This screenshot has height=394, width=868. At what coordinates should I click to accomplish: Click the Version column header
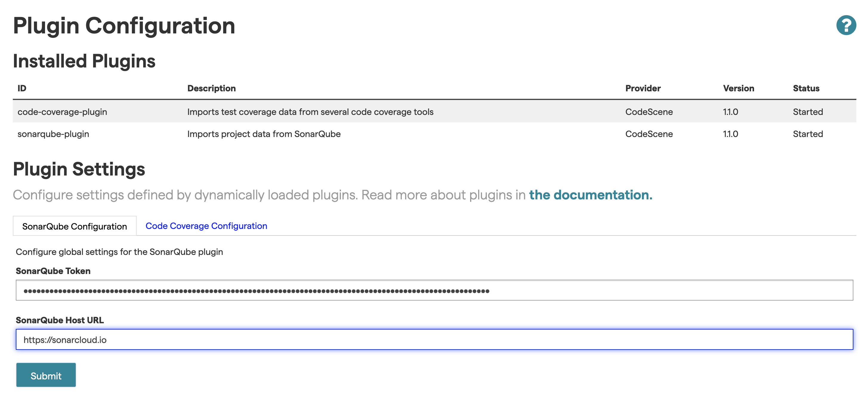pos(738,88)
